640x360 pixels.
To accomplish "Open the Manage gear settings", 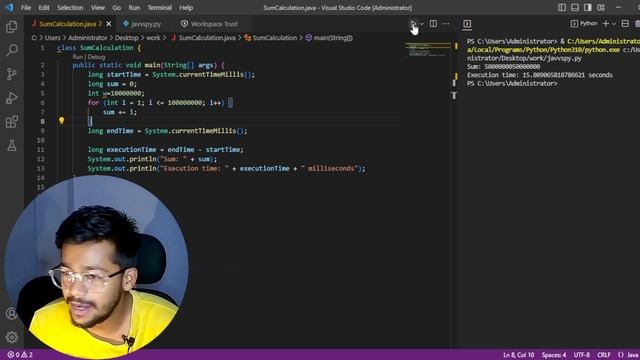I will coord(11,337).
